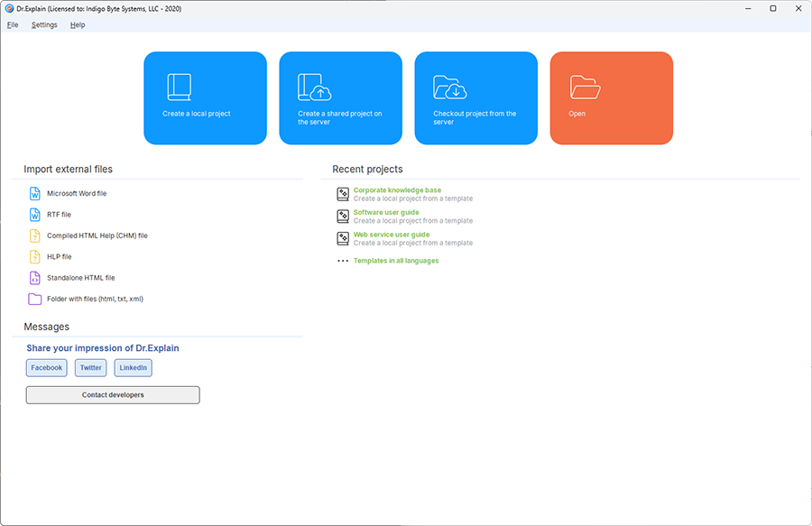Click the Create a local project label
Viewport: 812px width, 526px height.
point(197,114)
